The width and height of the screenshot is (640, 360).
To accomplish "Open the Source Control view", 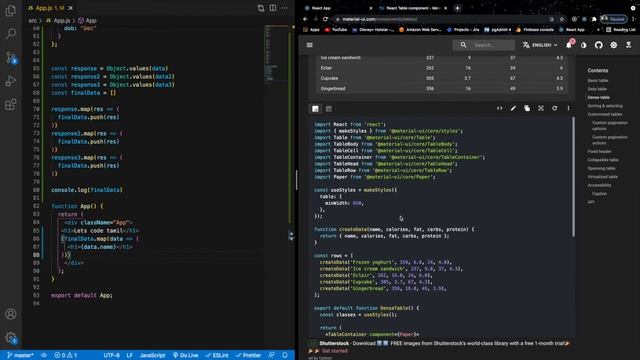I will pos(11,58).
